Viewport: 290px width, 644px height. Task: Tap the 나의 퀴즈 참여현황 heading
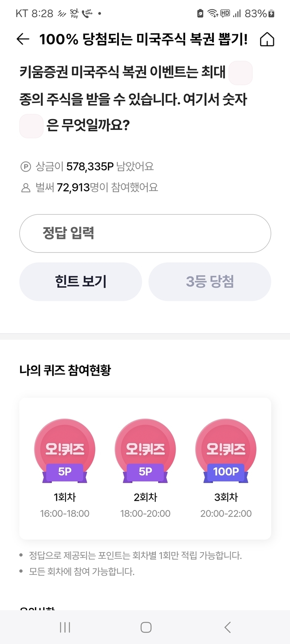pyautogui.click(x=65, y=370)
